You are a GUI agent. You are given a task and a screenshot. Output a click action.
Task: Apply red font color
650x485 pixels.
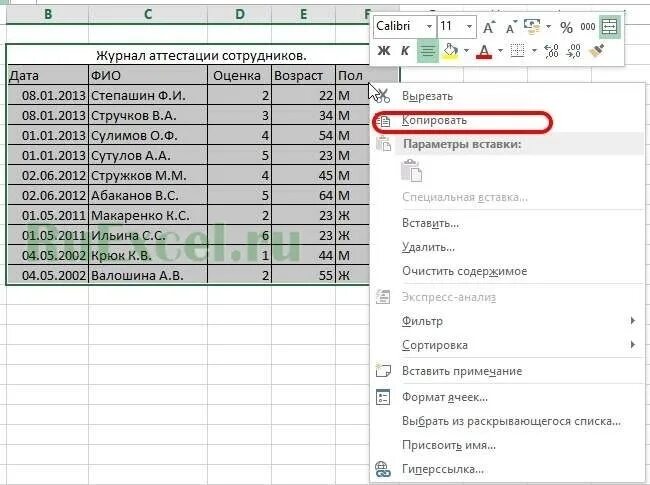point(484,51)
